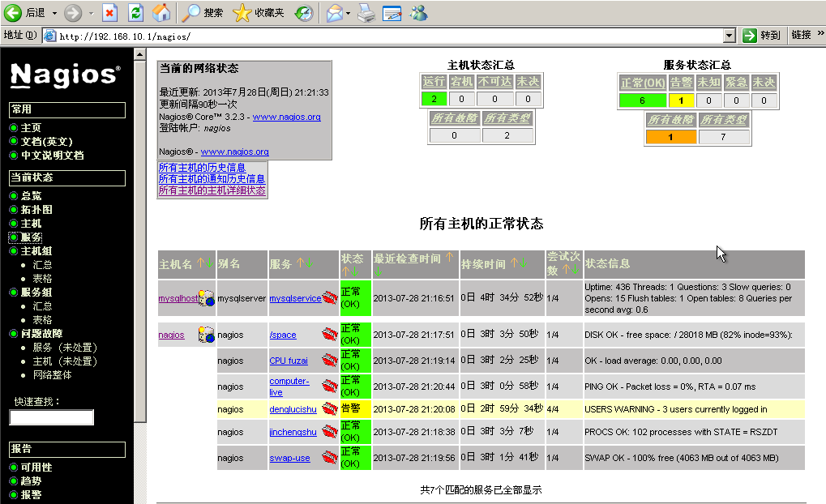This screenshot has height=504, width=826.
Task: Click red icon beside mysqlservice
Action: pos(330,298)
